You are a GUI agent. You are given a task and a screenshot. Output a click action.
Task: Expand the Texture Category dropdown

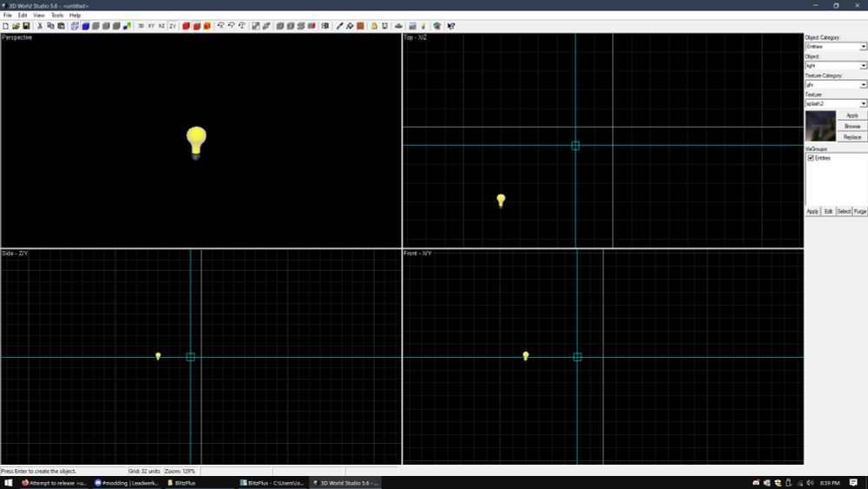863,85
